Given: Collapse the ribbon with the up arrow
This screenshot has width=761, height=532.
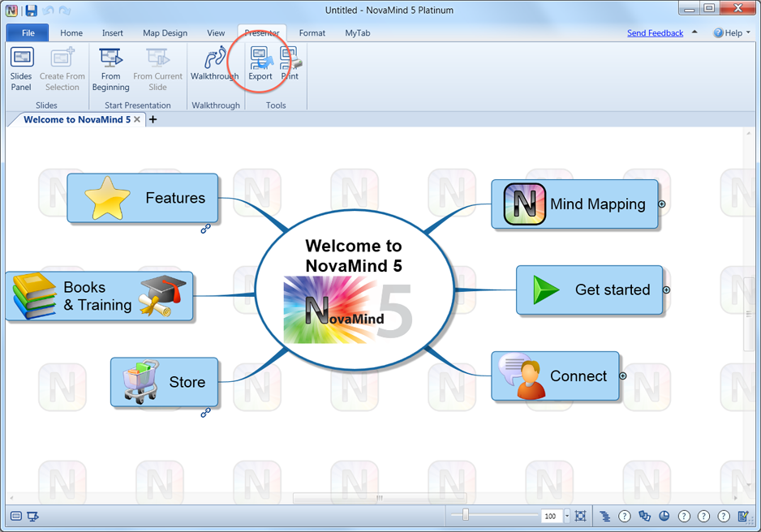Looking at the screenshot, I should (694, 32).
